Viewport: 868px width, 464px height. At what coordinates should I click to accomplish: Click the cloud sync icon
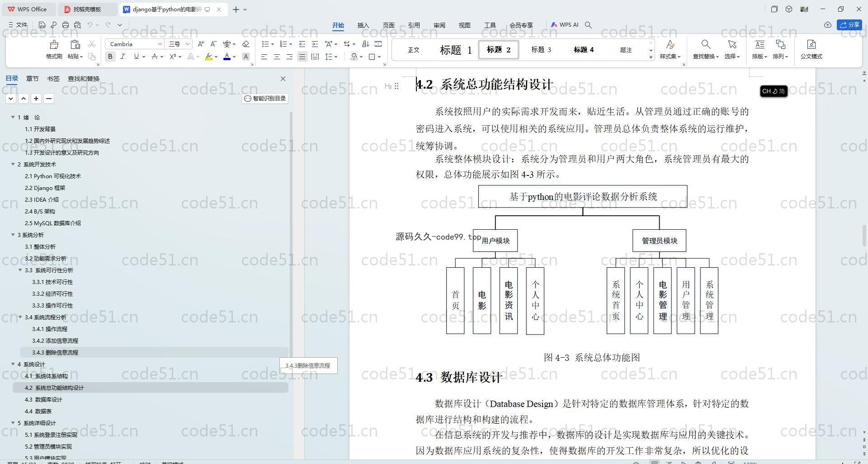click(x=828, y=25)
